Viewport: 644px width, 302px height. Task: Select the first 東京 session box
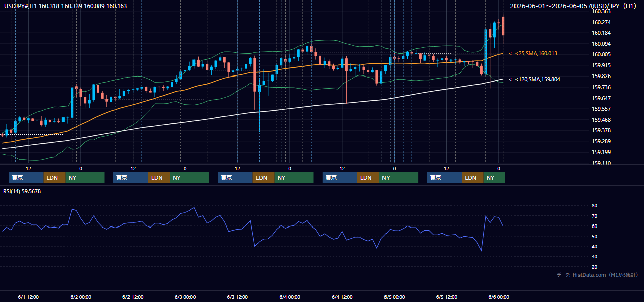26,178
